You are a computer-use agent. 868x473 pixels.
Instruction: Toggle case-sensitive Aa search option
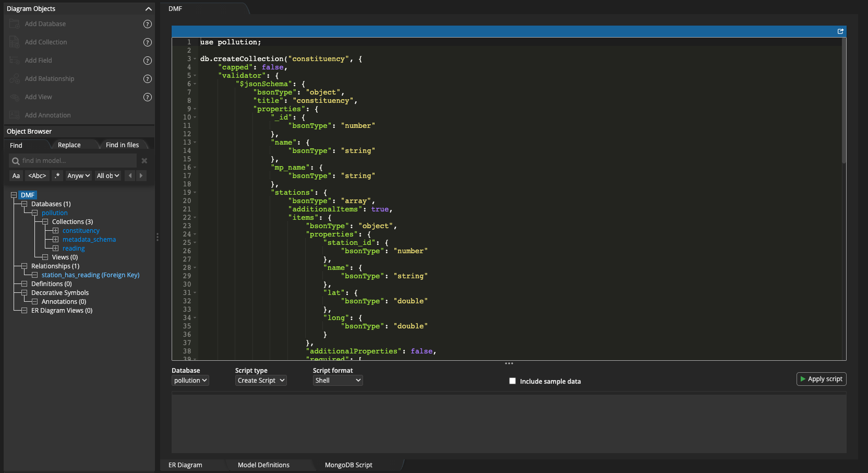16,176
